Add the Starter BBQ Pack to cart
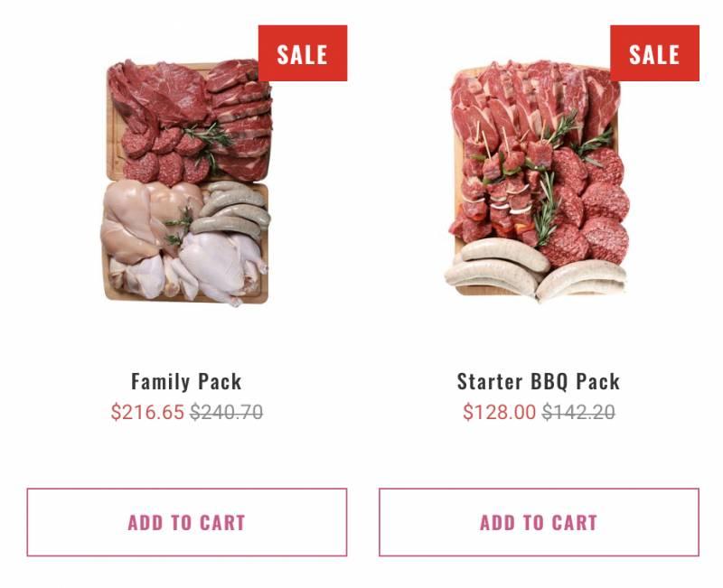The width and height of the screenshot is (723, 588). point(539,522)
